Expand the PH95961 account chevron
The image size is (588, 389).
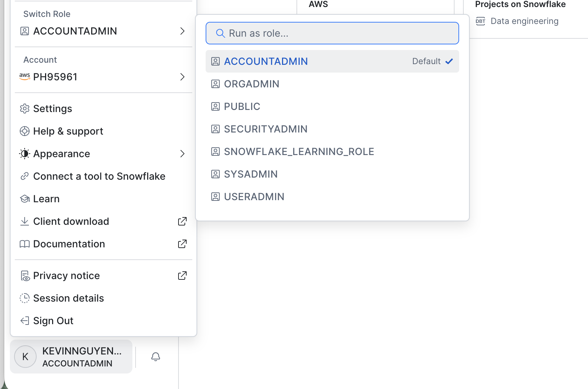coord(182,77)
